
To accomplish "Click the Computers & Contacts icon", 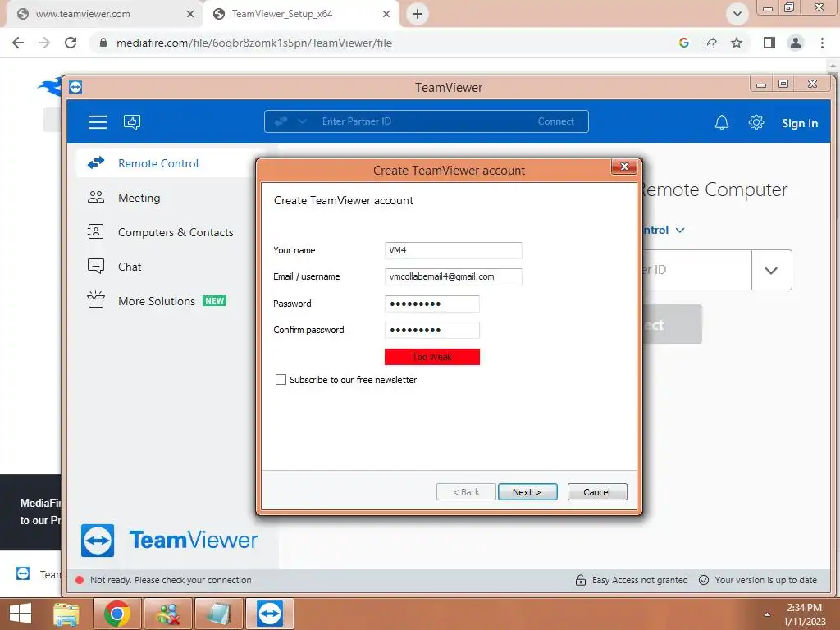I will click(x=95, y=231).
